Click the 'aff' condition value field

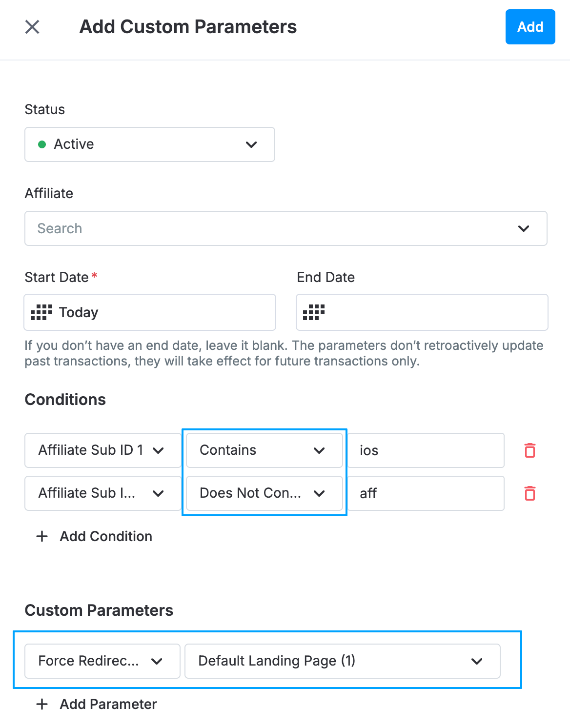(426, 493)
